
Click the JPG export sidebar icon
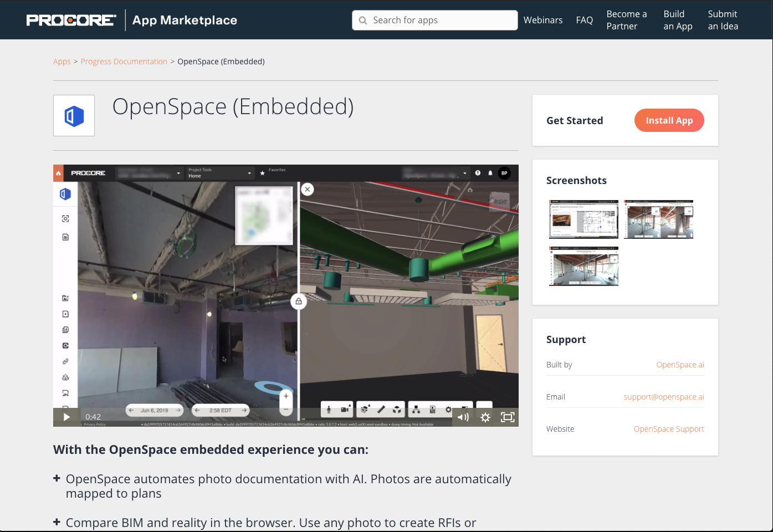tap(65, 393)
